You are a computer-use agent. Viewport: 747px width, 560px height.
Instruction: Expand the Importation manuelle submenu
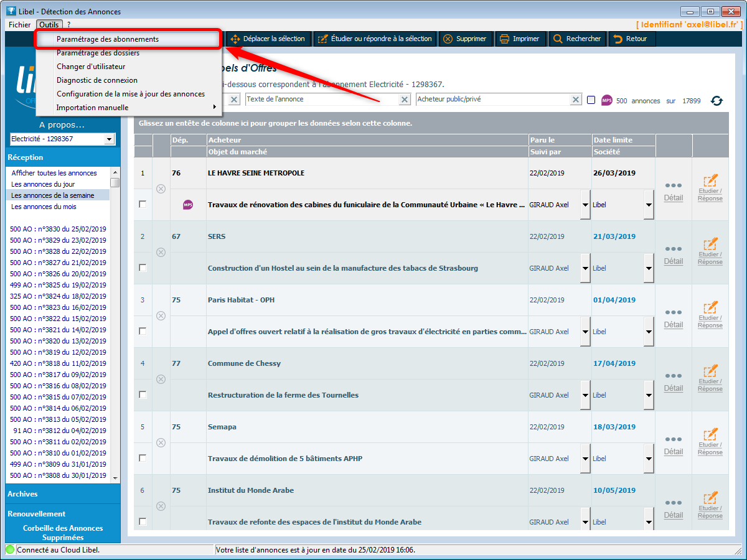pos(129,108)
